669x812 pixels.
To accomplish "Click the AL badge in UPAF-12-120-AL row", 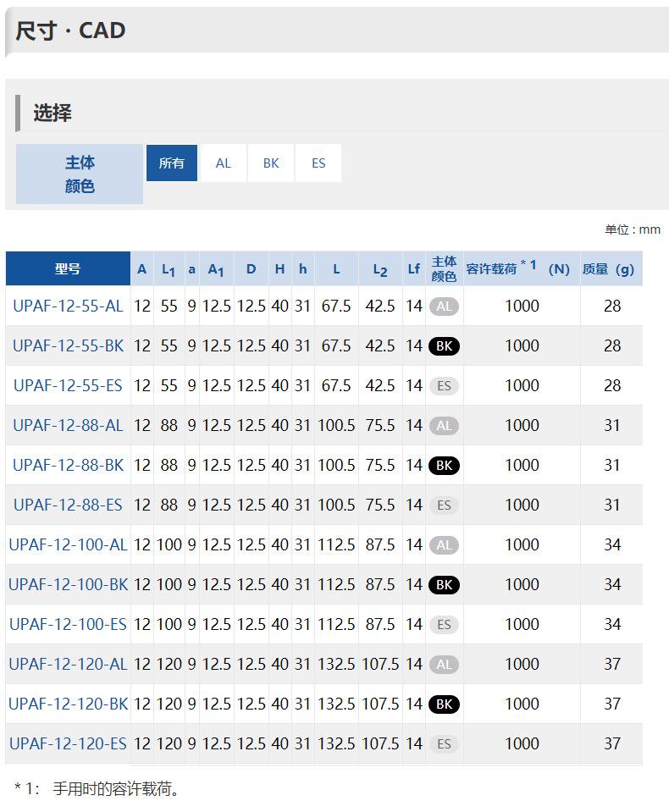I will (x=444, y=665).
